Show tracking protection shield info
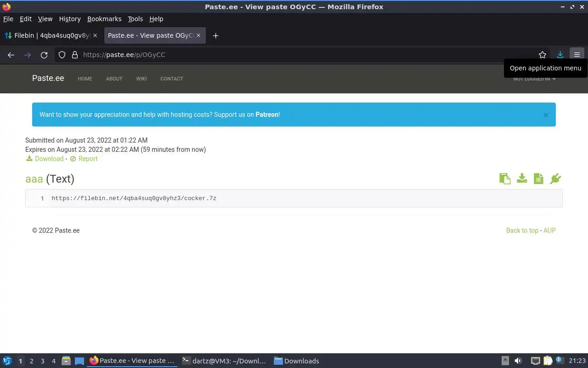The height and width of the screenshot is (368, 588). [x=62, y=55]
